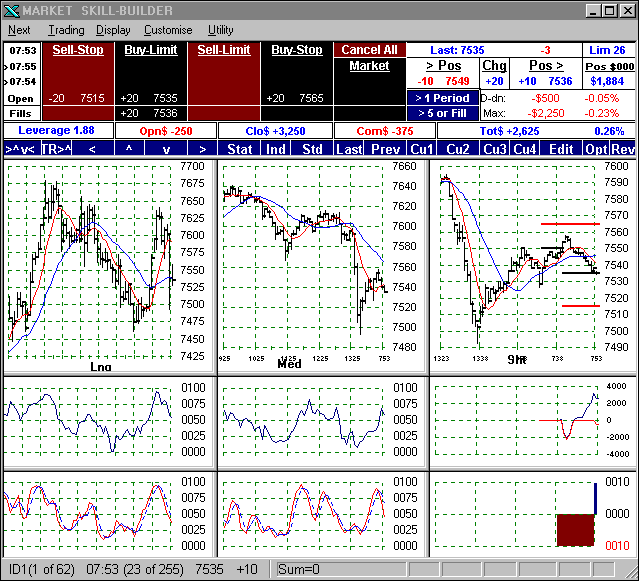639x581 pixels.
Task: Click the Buy-Stop open order +20 7565
Action: [x=297, y=98]
